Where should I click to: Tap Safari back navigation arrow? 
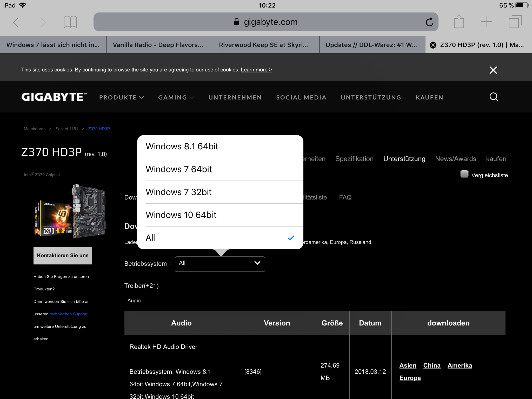(16, 22)
